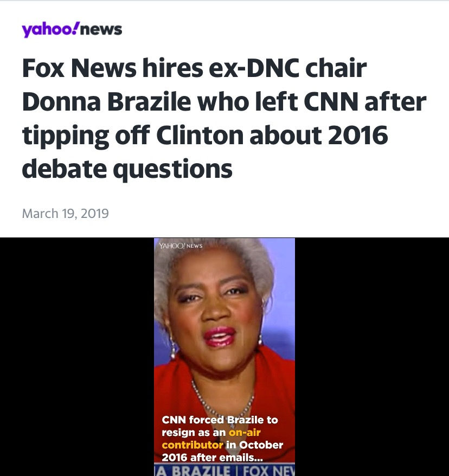Image resolution: width=449 pixels, height=476 pixels.
Task: Click the YAHOO! NEWS watermark in the video
Action: pos(181,246)
